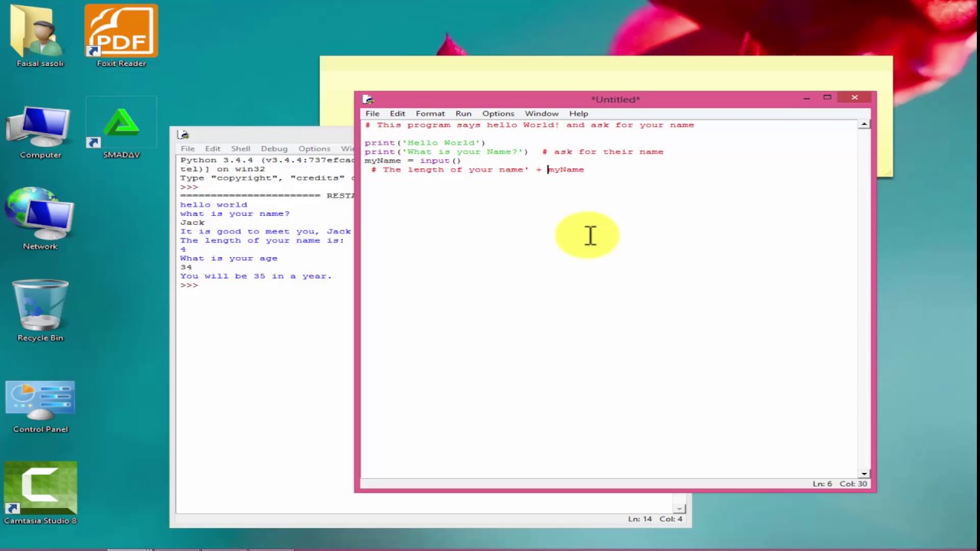The height and width of the screenshot is (551, 980).
Task: Maximize the Untitled editor window
Action: (827, 98)
